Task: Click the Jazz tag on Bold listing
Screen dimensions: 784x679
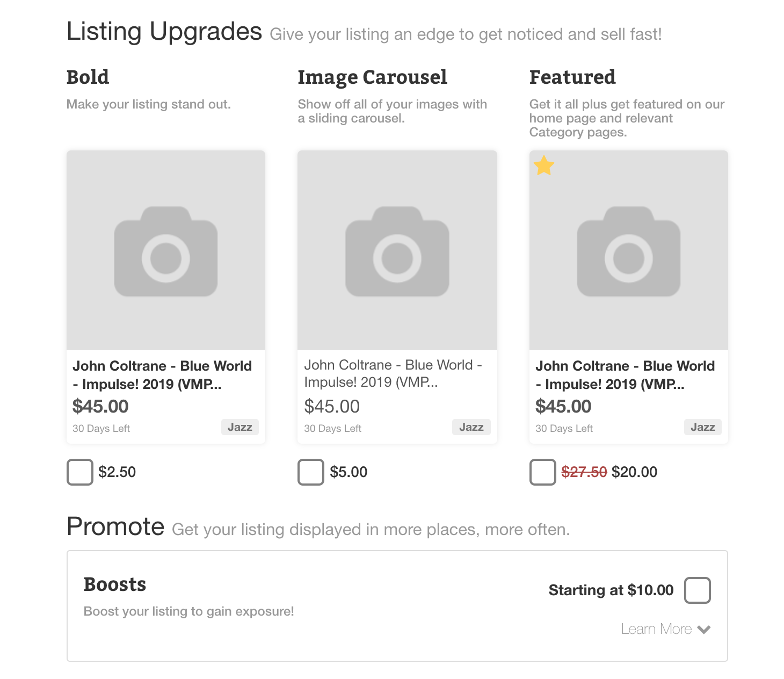Action: coord(240,427)
